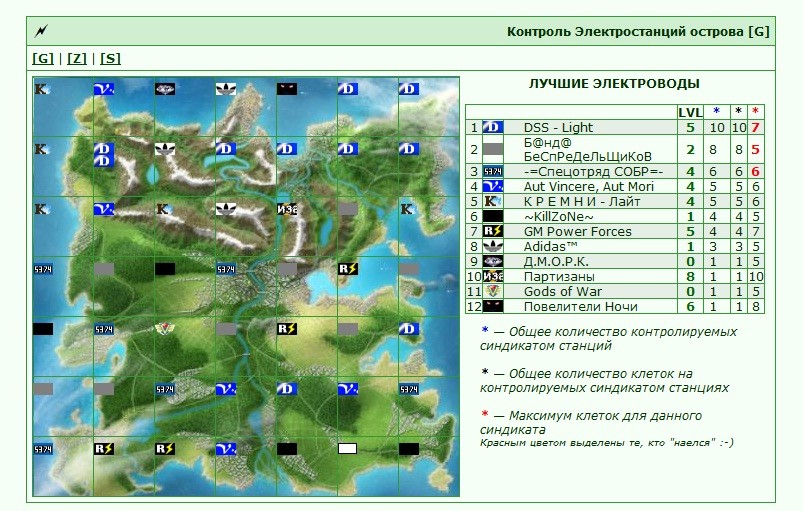Select the red-eyes station icon on the map
803x511 pixels.
click(x=287, y=89)
